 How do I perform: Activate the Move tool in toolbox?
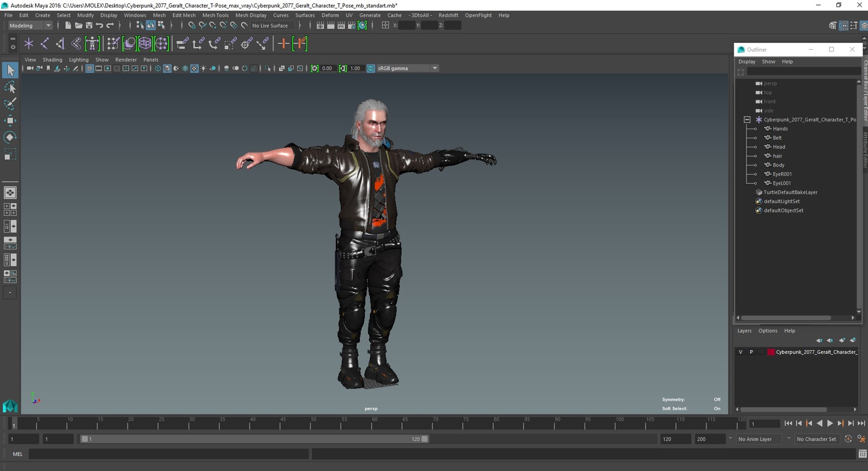10,120
